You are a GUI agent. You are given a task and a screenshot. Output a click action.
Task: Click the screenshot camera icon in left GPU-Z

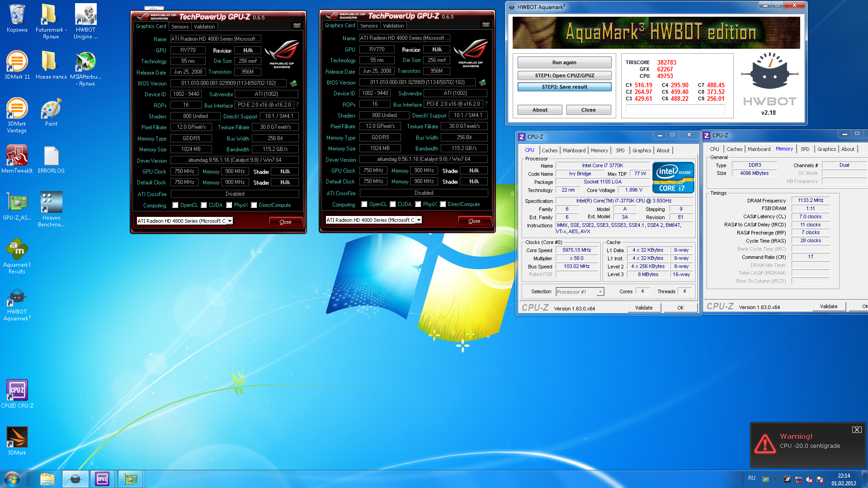[x=297, y=26]
